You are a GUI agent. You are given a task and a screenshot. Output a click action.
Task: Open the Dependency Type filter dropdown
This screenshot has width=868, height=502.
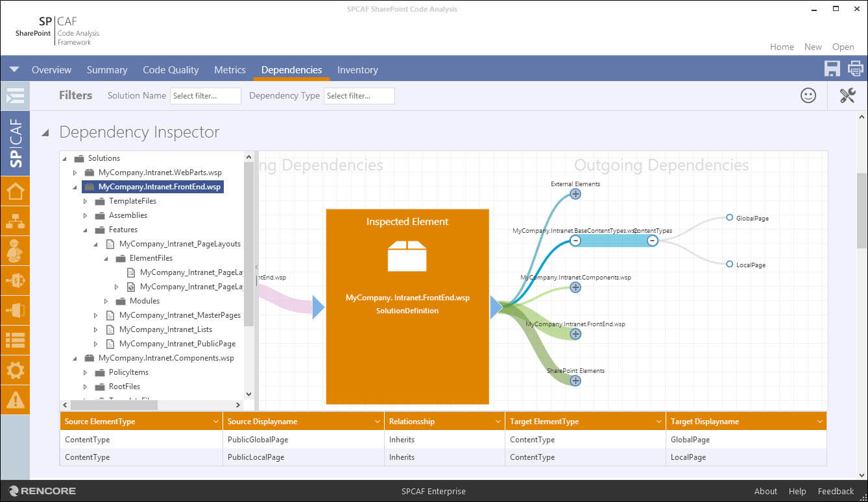(x=359, y=96)
